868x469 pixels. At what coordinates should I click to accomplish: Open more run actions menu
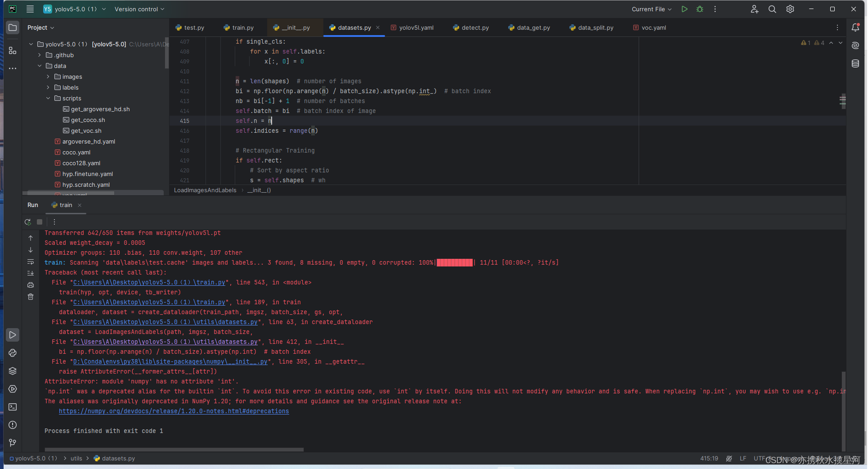[x=715, y=9]
